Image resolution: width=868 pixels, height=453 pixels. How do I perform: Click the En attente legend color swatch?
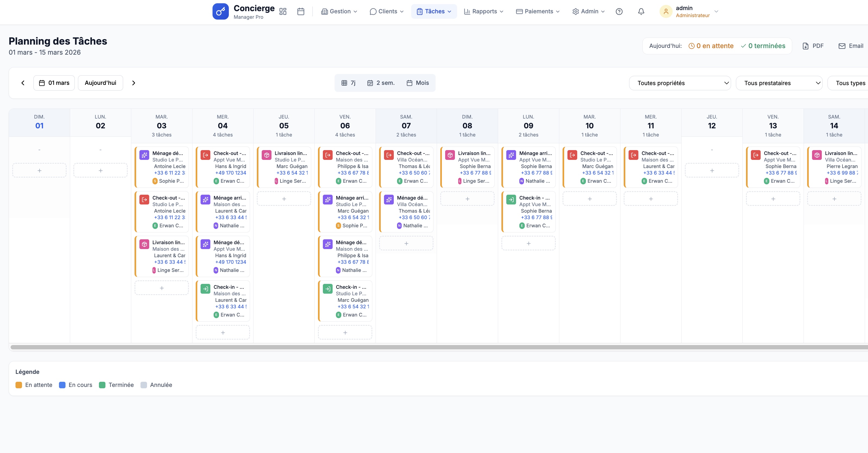coord(19,384)
